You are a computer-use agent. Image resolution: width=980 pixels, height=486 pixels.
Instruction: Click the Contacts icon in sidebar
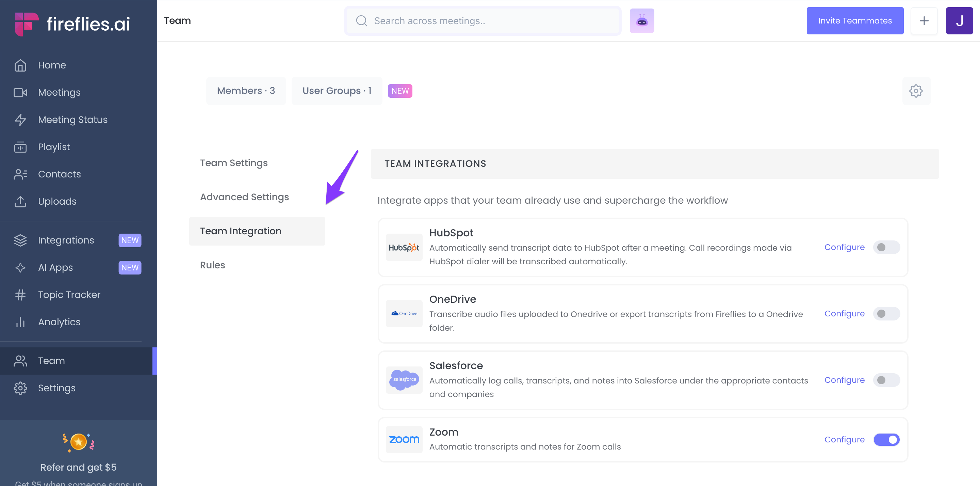(x=20, y=174)
